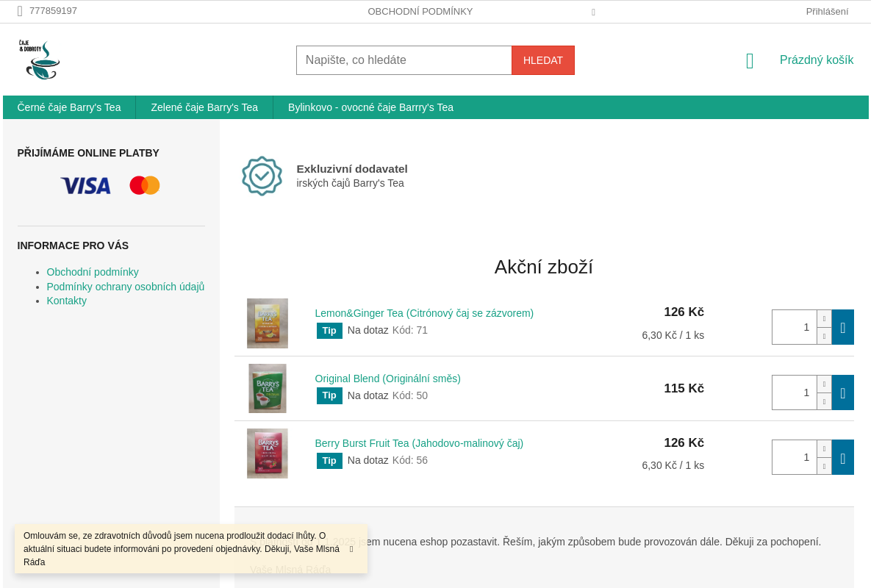Viewport: 882px width, 588px height.
Task: Open sidebar Obchodní podmínky link
Action: click(x=93, y=272)
